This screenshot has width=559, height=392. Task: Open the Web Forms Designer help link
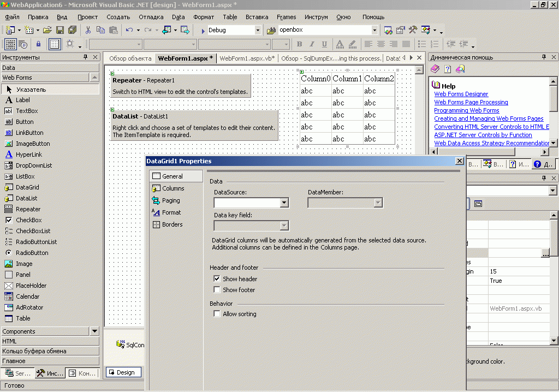click(x=461, y=94)
